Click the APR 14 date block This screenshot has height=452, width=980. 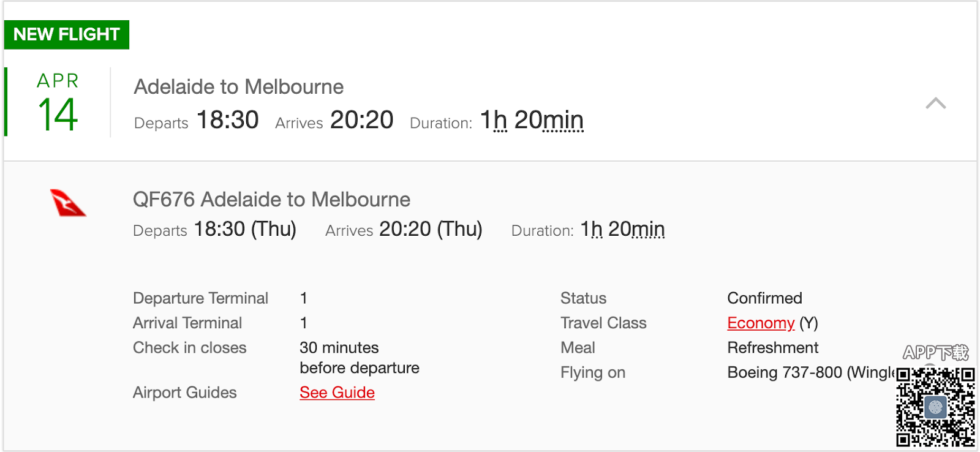[x=58, y=102]
